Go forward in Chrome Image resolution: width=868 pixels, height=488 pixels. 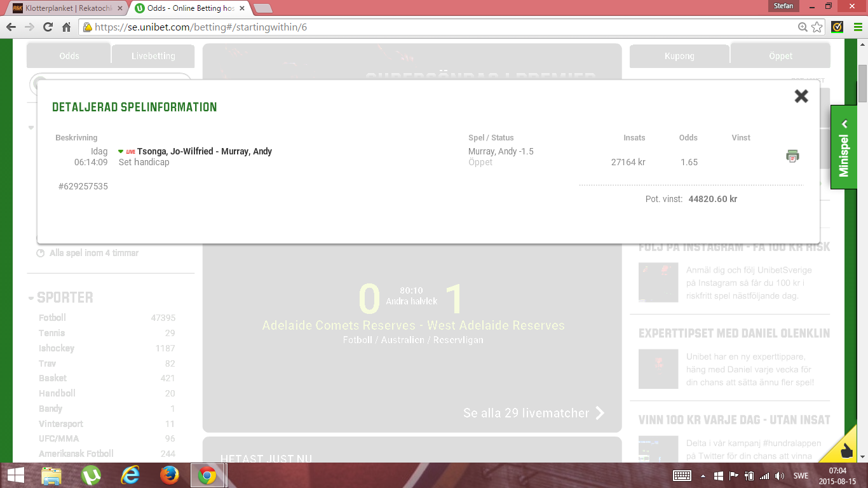tap(29, 27)
